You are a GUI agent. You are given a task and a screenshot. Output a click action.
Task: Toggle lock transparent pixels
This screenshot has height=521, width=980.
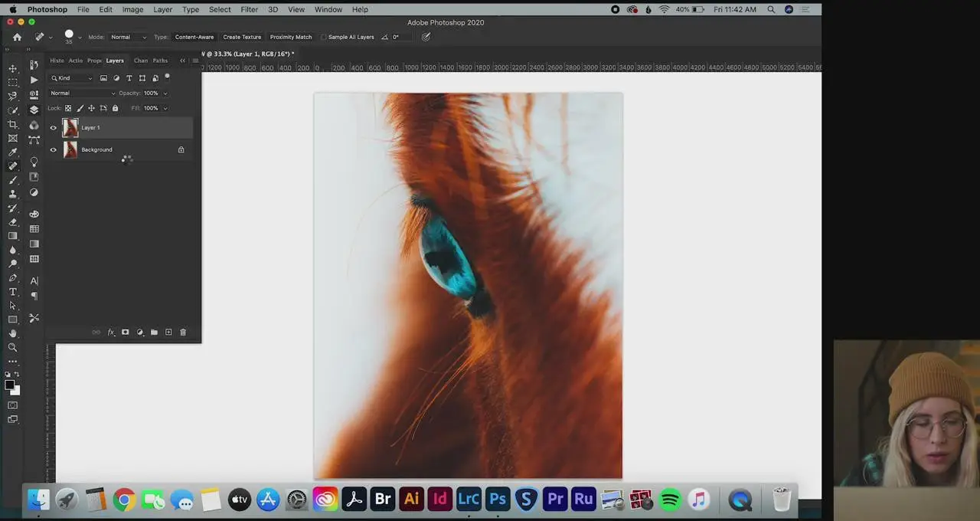(x=68, y=108)
